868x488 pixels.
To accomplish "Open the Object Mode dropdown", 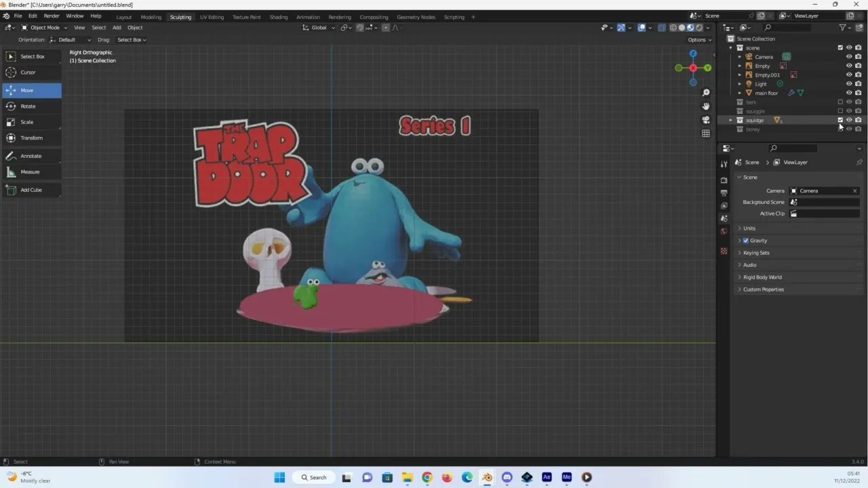I will [43, 28].
